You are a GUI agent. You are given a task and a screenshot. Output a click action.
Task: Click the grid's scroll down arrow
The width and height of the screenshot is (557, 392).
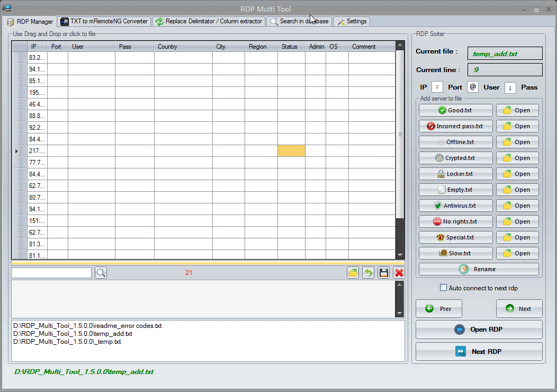400,255
